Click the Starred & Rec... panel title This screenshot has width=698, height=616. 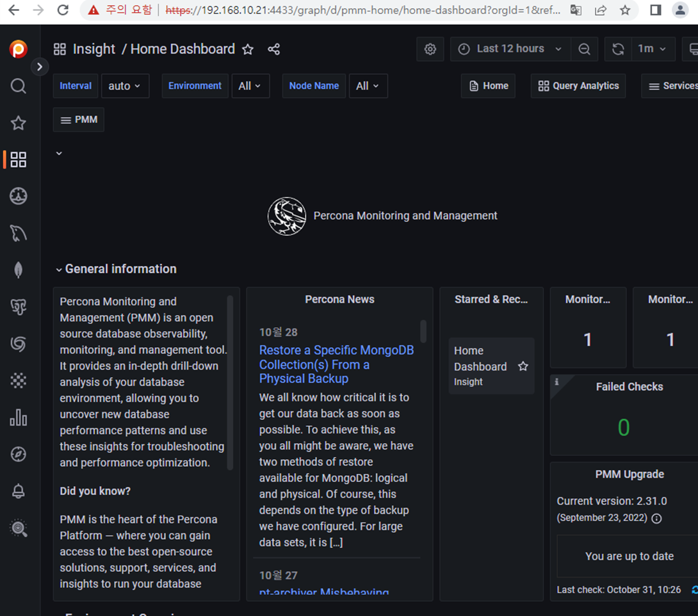pyautogui.click(x=491, y=300)
